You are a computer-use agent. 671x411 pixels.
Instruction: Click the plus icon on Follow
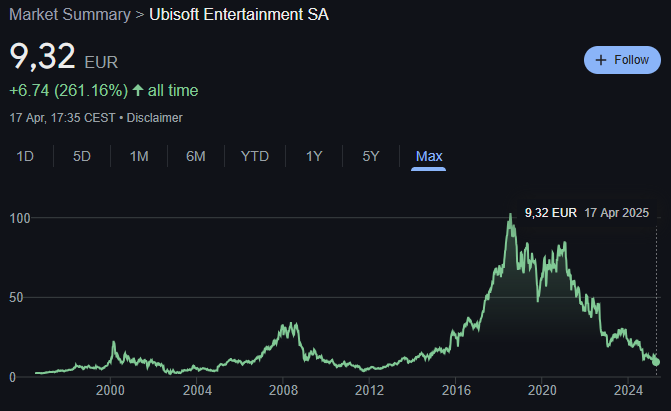coord(601,60)
